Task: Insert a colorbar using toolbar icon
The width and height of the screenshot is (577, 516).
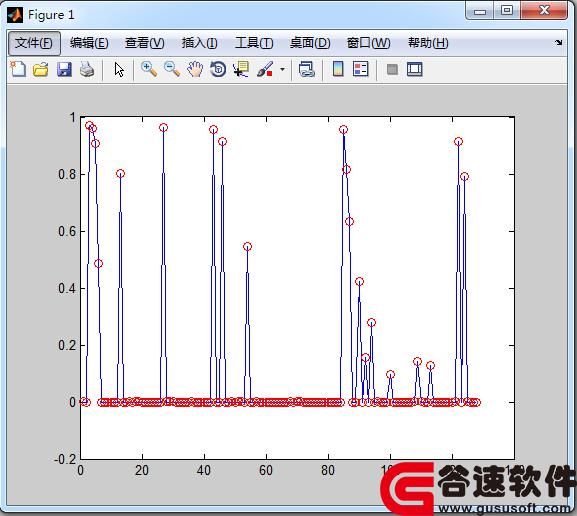Action: coord(338,69)
